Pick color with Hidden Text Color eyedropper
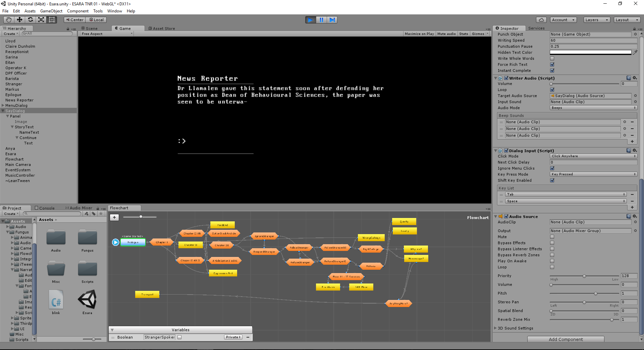This screenshot has width=644, height=350. pos(635,52)
